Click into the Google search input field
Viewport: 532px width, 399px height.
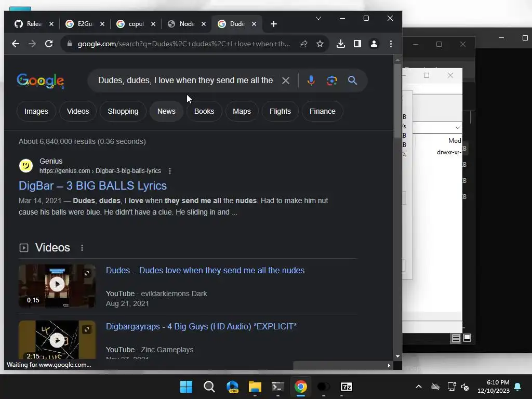point(185,81)
